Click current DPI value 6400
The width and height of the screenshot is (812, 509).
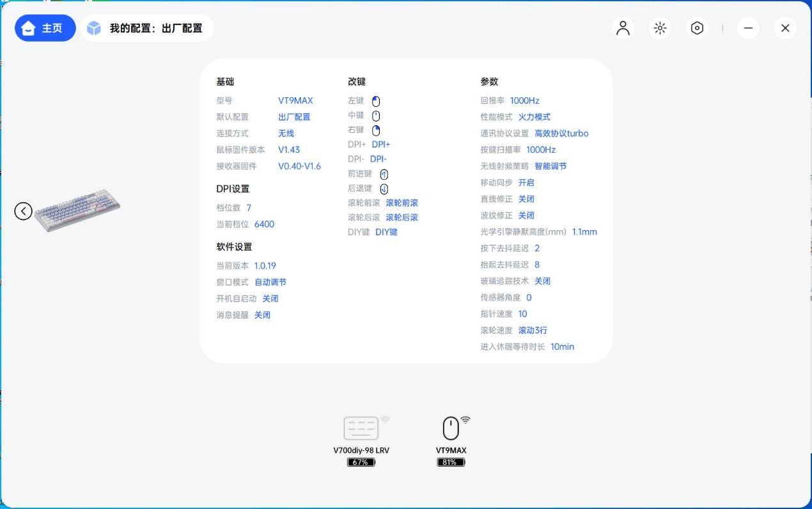(x=264, y=224)
